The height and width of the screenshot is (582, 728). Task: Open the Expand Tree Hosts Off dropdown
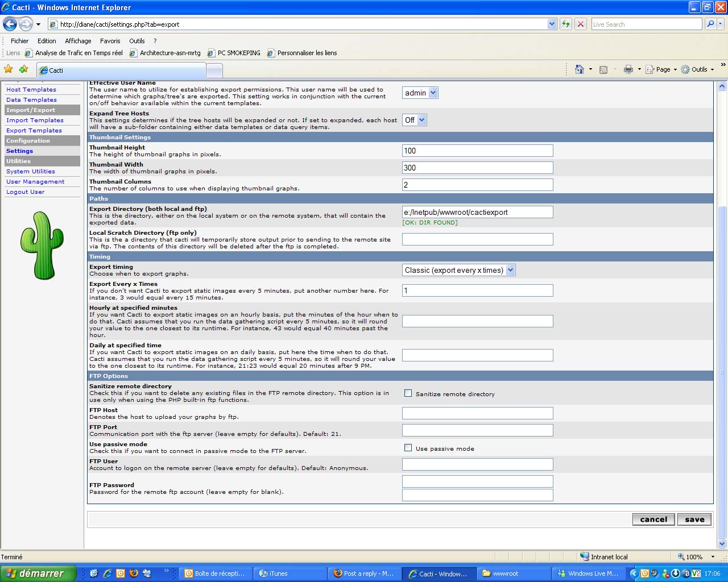[415, 120]
